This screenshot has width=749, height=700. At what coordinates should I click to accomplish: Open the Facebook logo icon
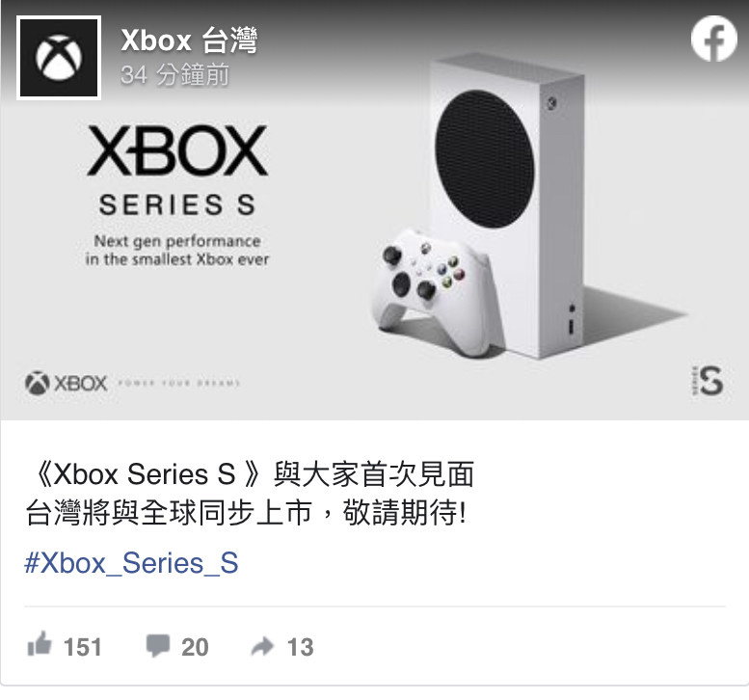pos(714,39)
